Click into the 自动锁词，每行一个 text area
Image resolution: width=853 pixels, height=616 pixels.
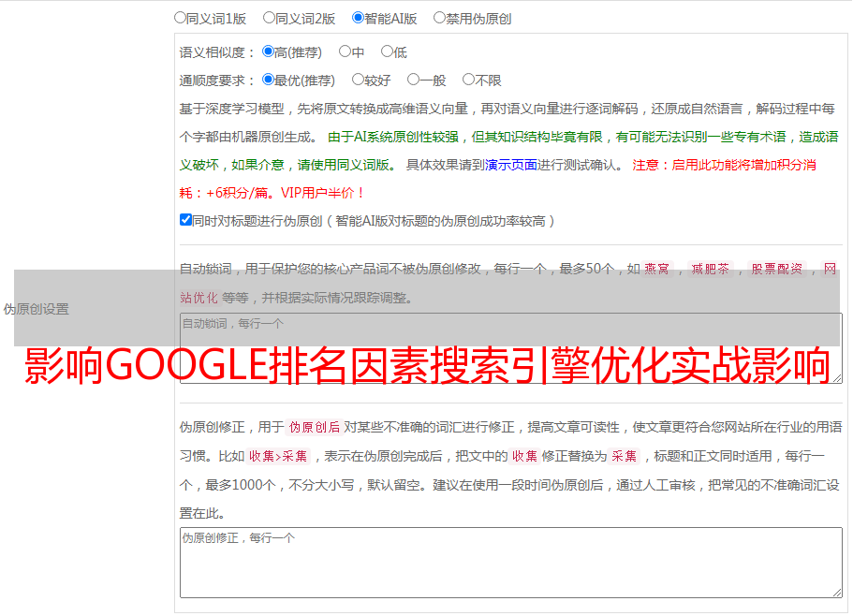click(511, 348)
